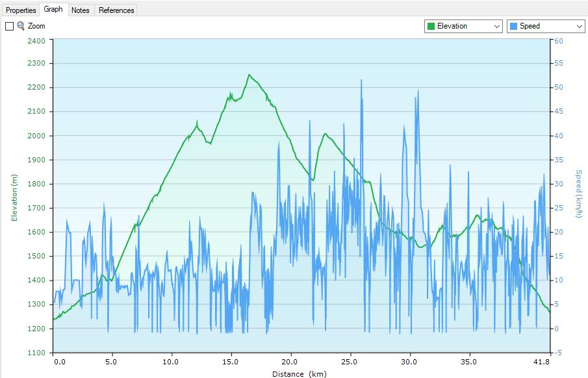This screenshot has height=378, width=588.
Task: Open the Elevation series dropdown
Action: [463, 26]
